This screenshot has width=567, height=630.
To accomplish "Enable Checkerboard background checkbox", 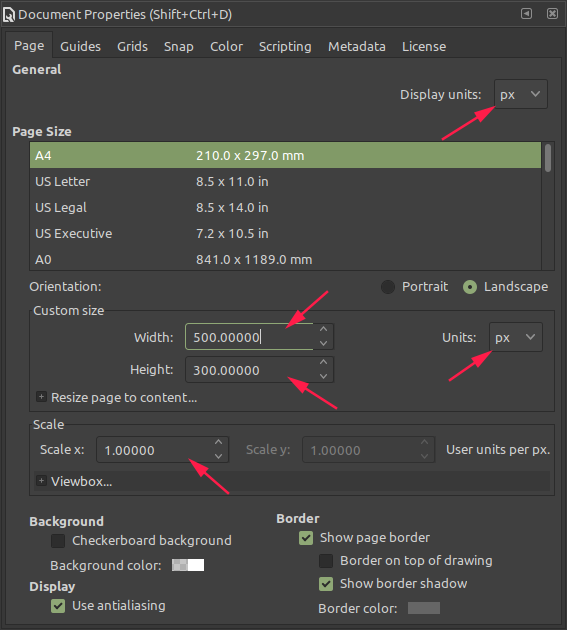I will coord(58,541).
